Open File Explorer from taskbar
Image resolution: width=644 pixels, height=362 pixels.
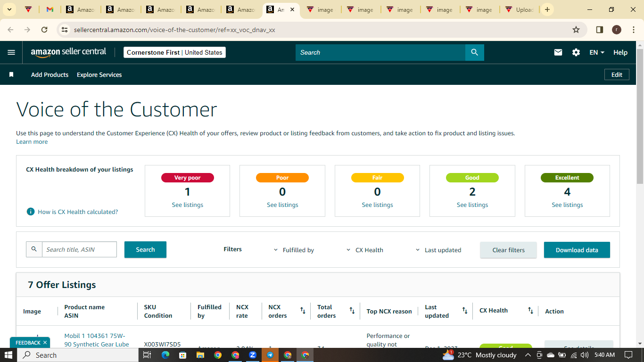click(200, 355)
